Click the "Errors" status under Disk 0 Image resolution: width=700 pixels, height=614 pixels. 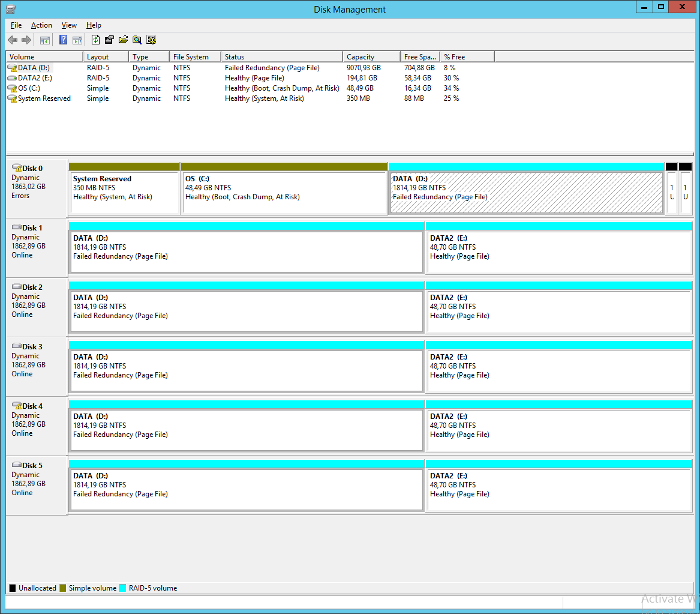(x=20, y=196)
